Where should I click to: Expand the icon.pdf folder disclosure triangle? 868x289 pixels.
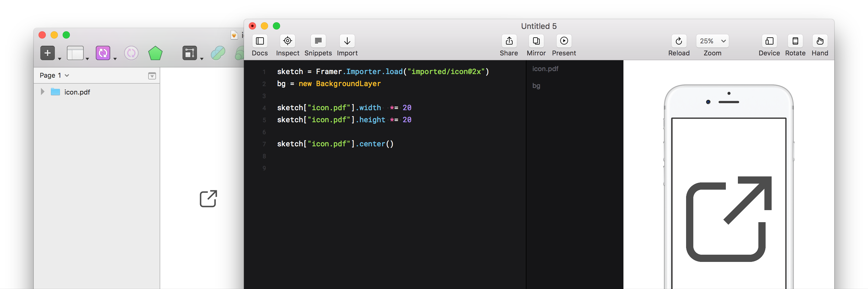(x=42, y=92)
